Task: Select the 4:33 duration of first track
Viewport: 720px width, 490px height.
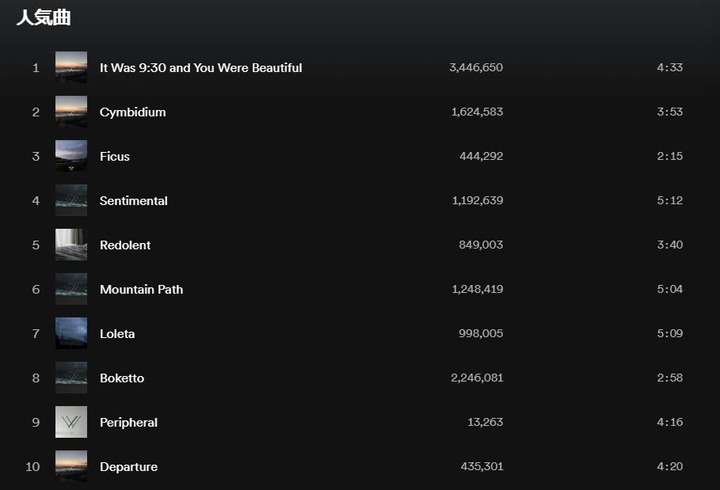Action: coord(670,68)
